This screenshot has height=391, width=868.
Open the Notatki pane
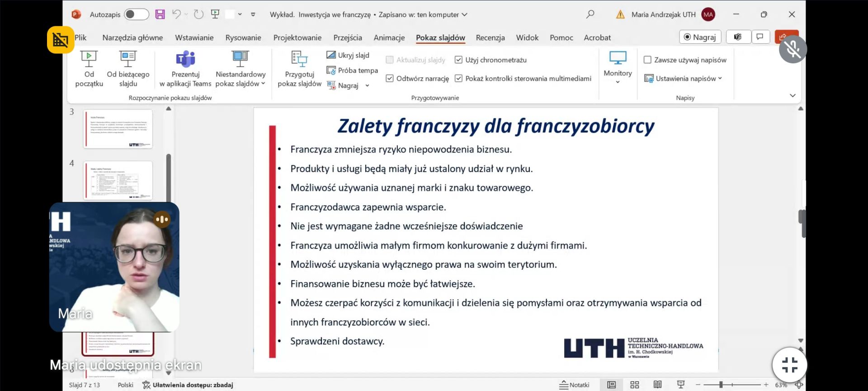tap(574, 385)
